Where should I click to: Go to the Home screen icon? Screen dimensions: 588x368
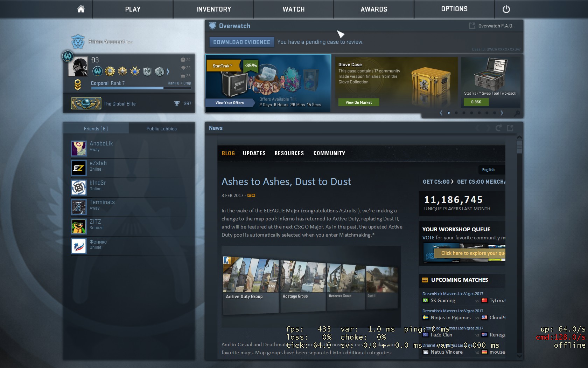click(x=81, y=9)
